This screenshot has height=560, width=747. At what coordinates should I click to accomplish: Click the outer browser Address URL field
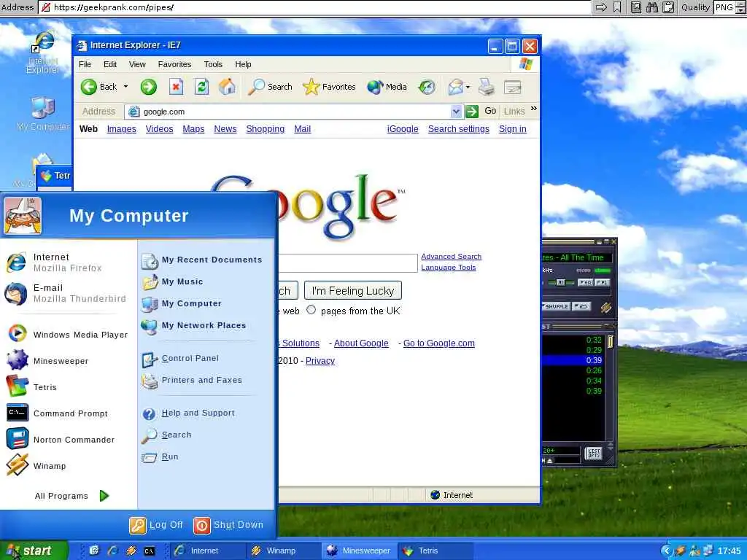click(314, 7)
